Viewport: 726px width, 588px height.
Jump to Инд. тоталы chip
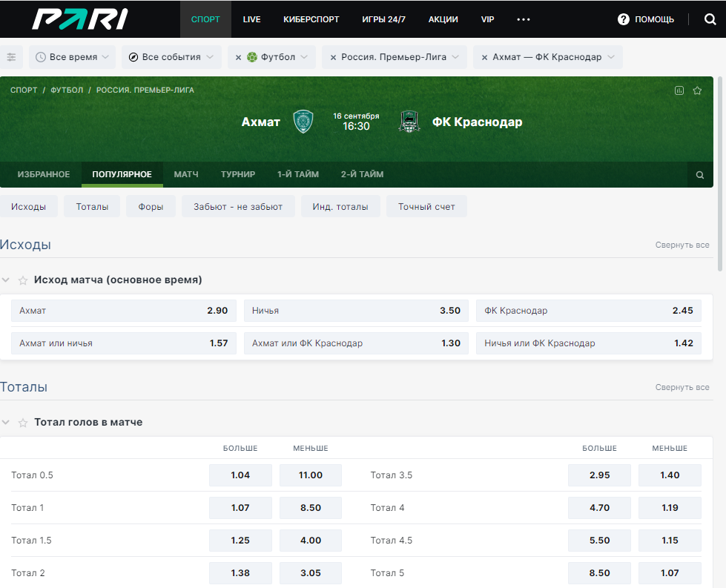[x=340, y=206]
